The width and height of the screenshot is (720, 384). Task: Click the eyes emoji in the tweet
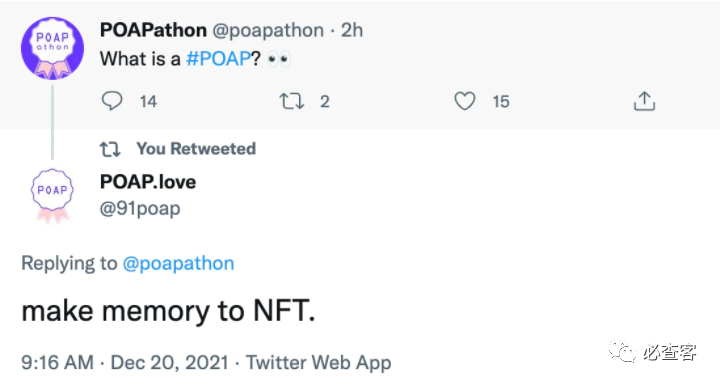(279, 59)
